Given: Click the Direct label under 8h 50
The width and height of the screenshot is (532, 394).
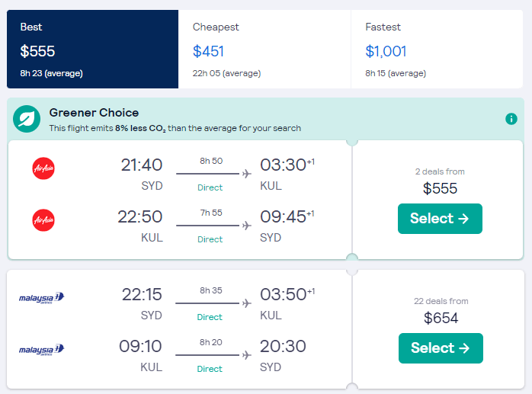Looking at the screenshot, I should coord(210,187).
